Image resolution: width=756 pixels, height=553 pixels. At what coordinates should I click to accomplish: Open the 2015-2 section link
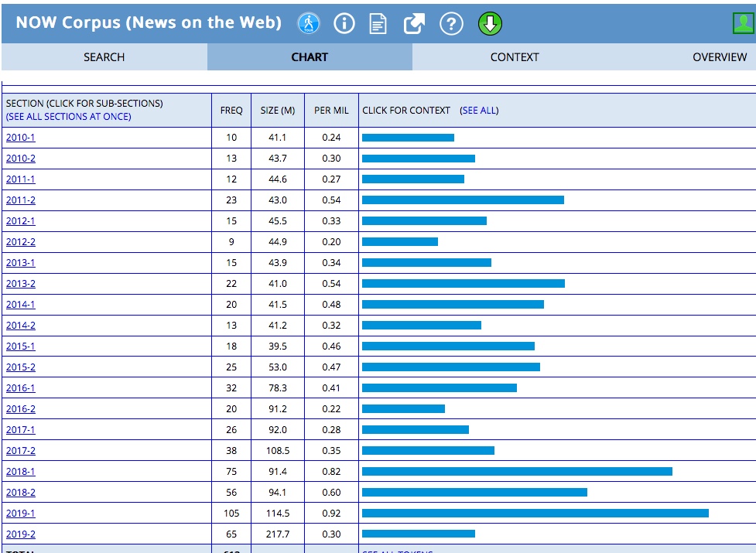[20, 367]
